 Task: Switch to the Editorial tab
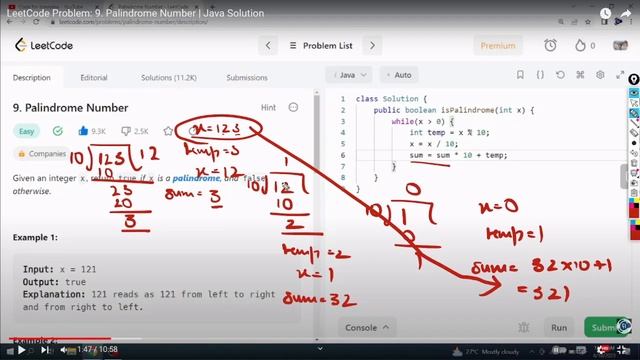click(x=94, y=78)
